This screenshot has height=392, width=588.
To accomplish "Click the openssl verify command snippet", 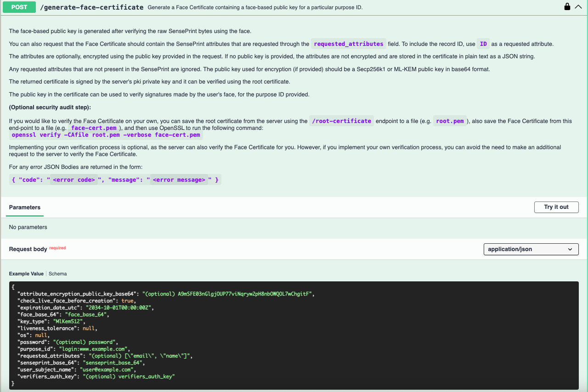I will click(106, 135).
